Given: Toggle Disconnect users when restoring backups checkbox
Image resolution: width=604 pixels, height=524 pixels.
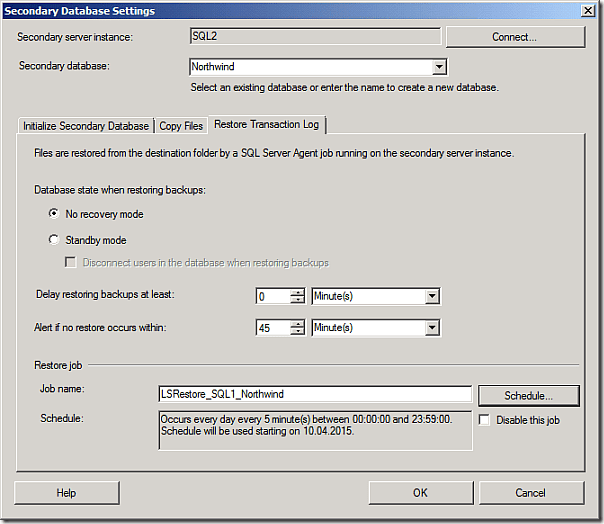Looking at the screenshot, I should [71, 263].
